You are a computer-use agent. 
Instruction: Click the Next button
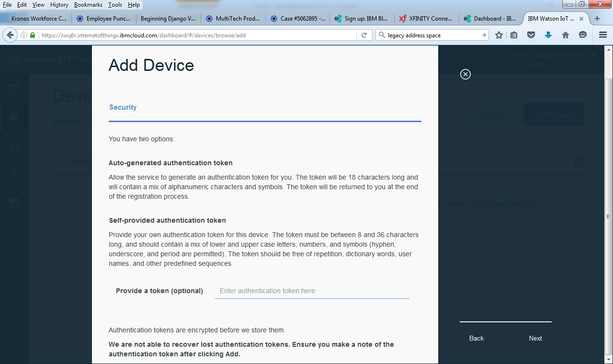pyautogui.click(x=535, y=338)
